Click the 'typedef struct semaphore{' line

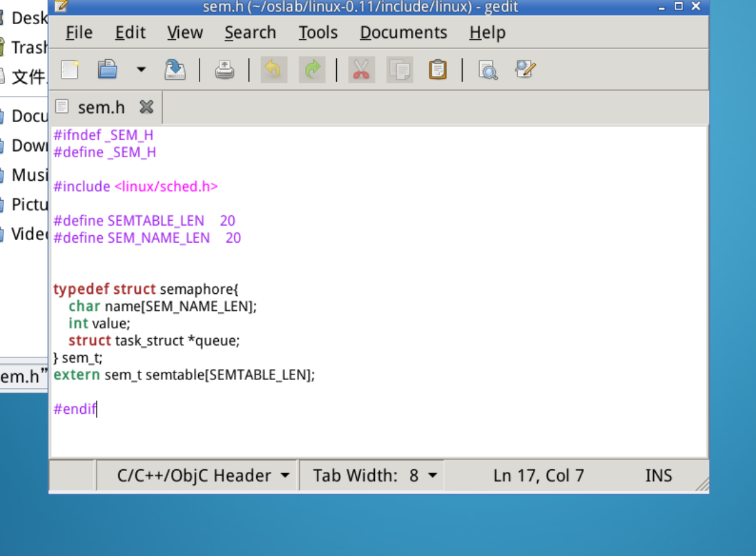(146, 289)
